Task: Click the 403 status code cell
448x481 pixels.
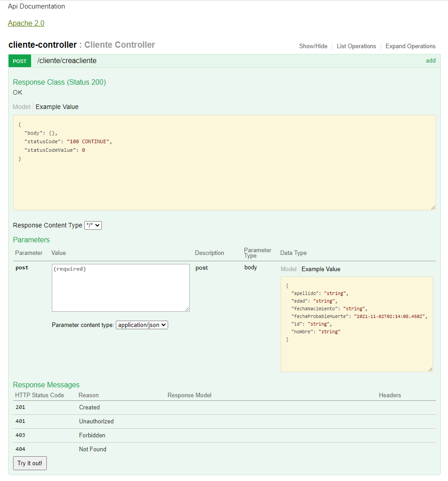Action: pyautogui.click(x=20, y=436)
